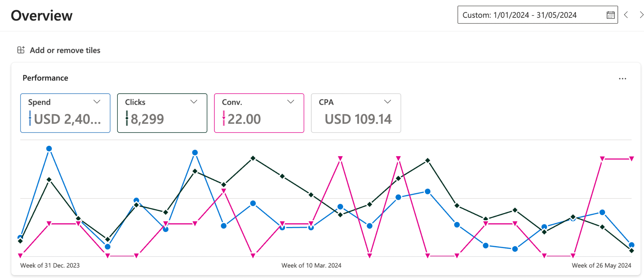
Task: Click the Performance tile heading
Action: (45, 78)
